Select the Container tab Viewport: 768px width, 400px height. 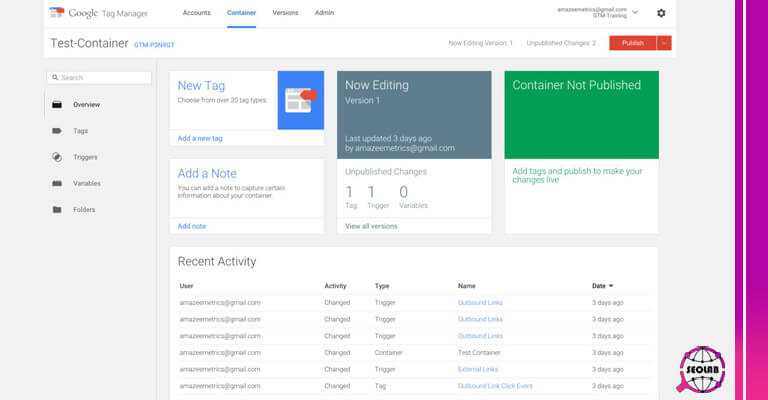click(x=241, y=13)
